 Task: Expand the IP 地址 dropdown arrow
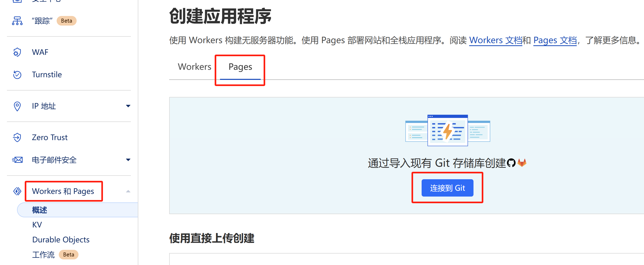(x=128, y=106)
